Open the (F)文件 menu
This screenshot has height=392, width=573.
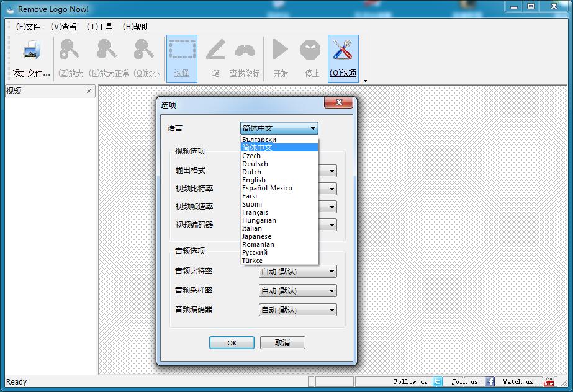[28, 27]
